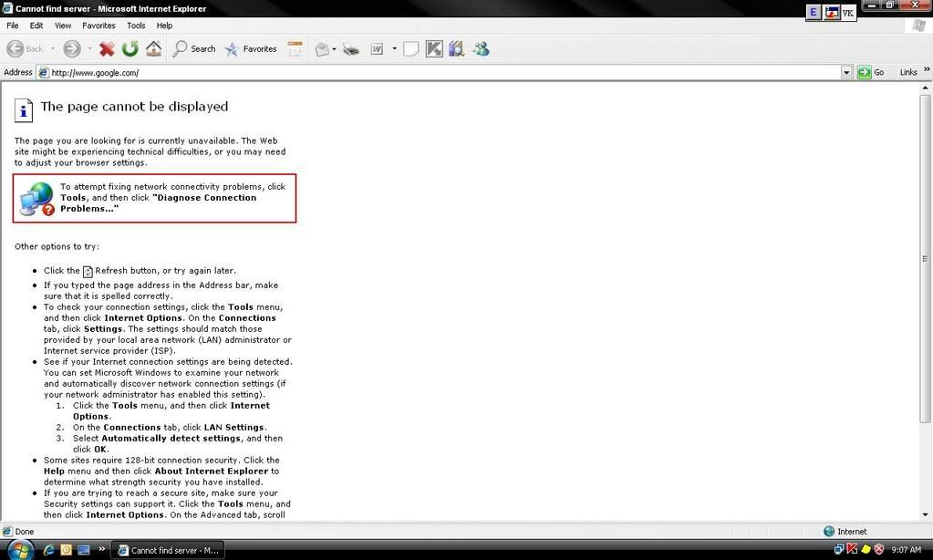Image resolution: width=933 pixels, height=560 pixels.
Task: Click the Show Desktop Quick Launch icon
Action: pos(84,550)
